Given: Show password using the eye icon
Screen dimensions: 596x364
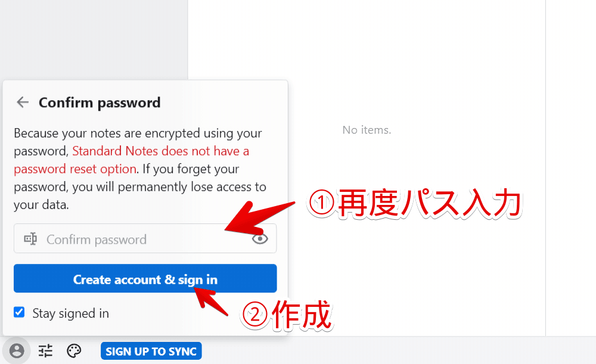Looking at the screenshot, I should click(x=260, y=239).
